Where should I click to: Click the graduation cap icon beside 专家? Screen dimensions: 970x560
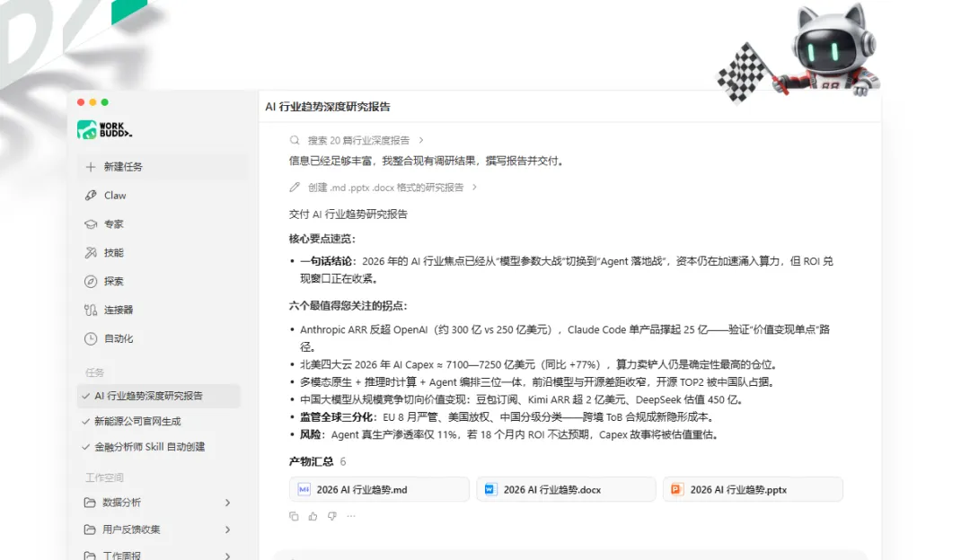91,224
